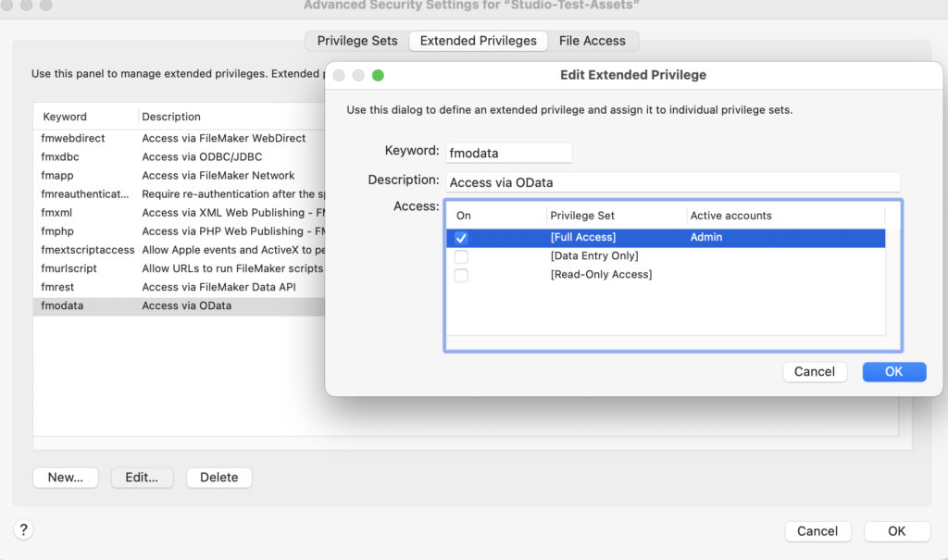Click the Edit... button

[x=142, y=477]
